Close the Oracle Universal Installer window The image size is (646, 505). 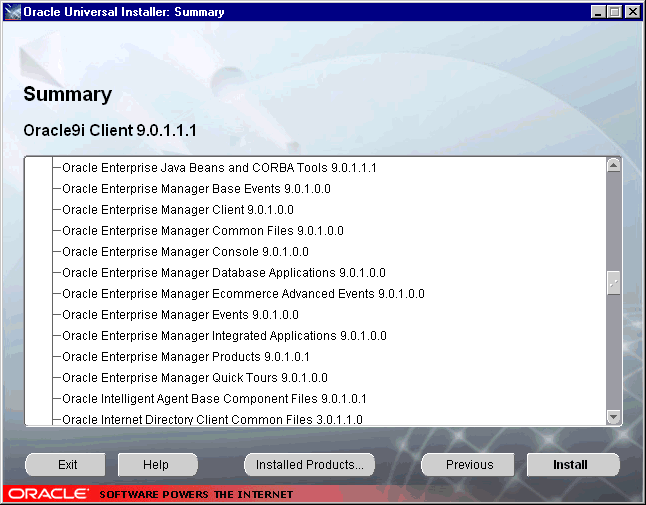(x=632, y=12)
